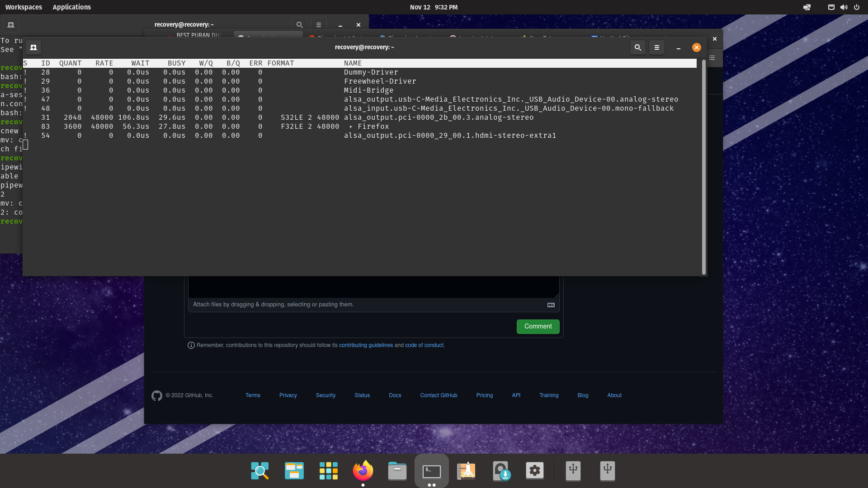This screenshot has width=868, height=488.
Task: Open the Files app from the dock
Action: pyautogui.click(x=396, y=470)
